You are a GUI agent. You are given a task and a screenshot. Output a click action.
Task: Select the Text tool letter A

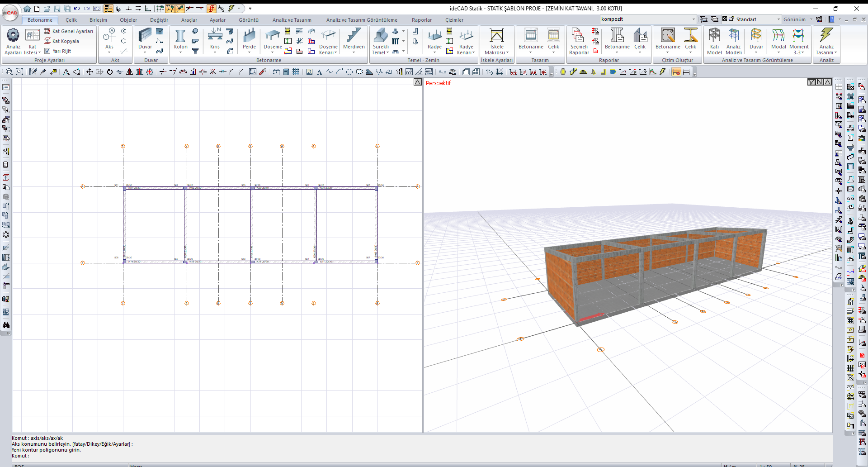tap(319, 72)
